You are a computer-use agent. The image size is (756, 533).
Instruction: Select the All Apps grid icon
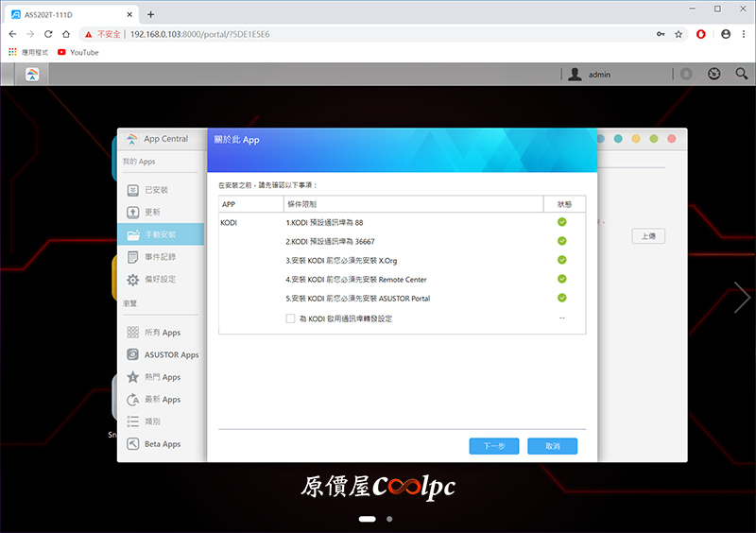[x=132, y=333]
